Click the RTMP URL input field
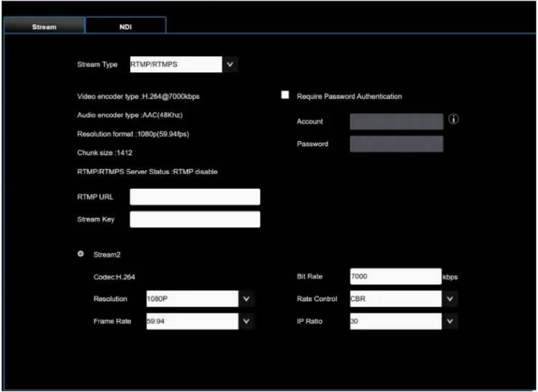The image size is (538, 392). pos(195,197)
